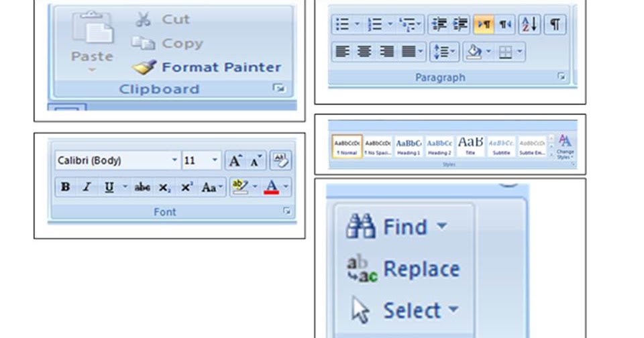
Task: Click the Copy button
Action: pyautogui.click(x=168, y=43)
